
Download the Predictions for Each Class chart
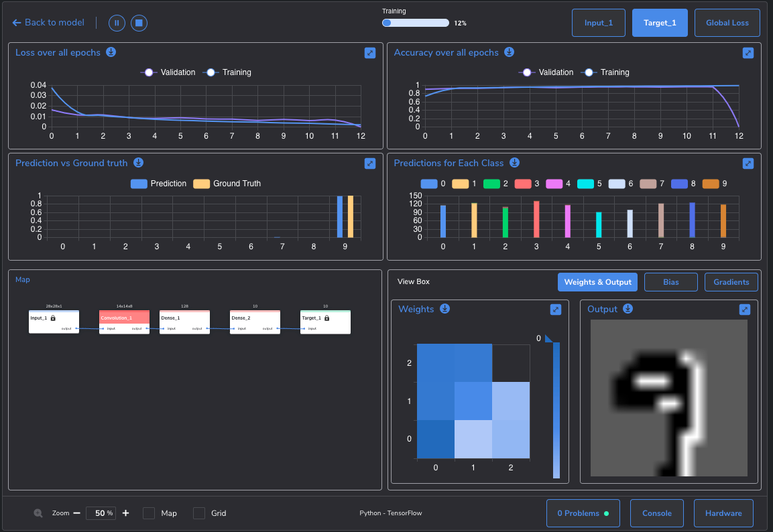point(514,163)
